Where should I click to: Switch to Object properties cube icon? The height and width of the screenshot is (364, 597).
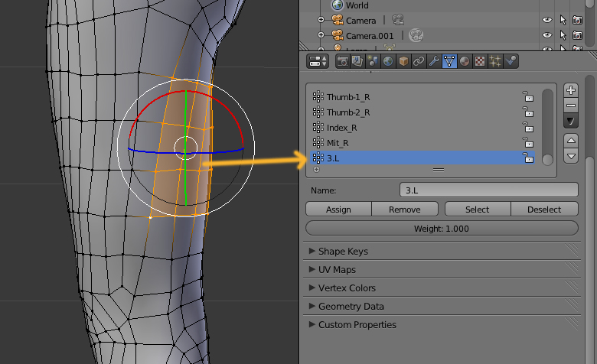pyautogui.click(x=404, y=61)
